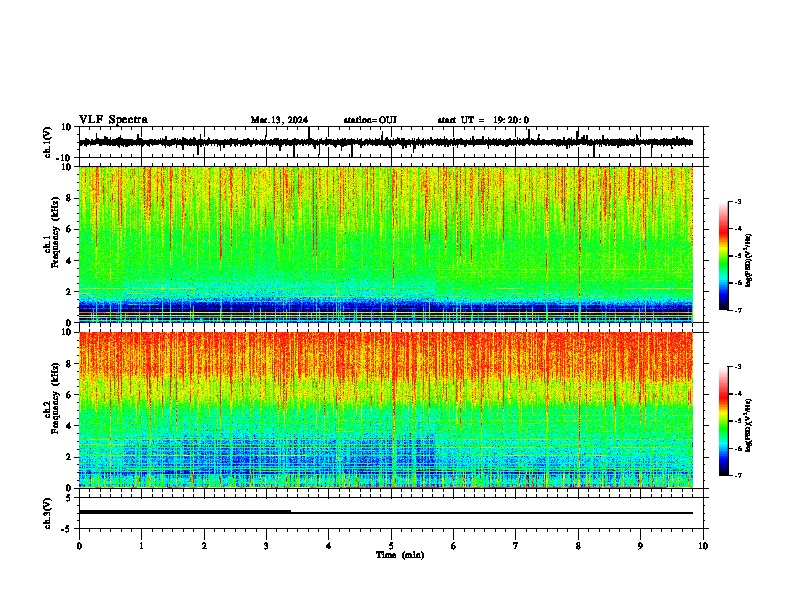Click time axis tick label "0"
The image size is (792, 612).
(79, 546)
